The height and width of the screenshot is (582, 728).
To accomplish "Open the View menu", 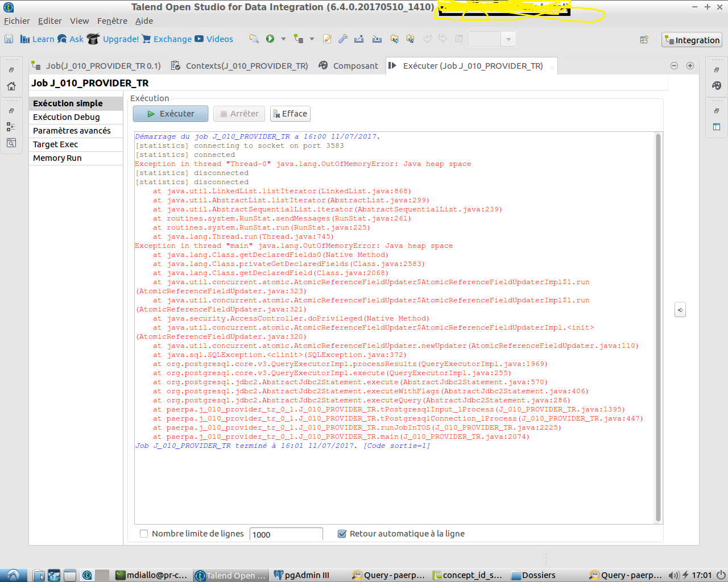I will tap(80, 21).
